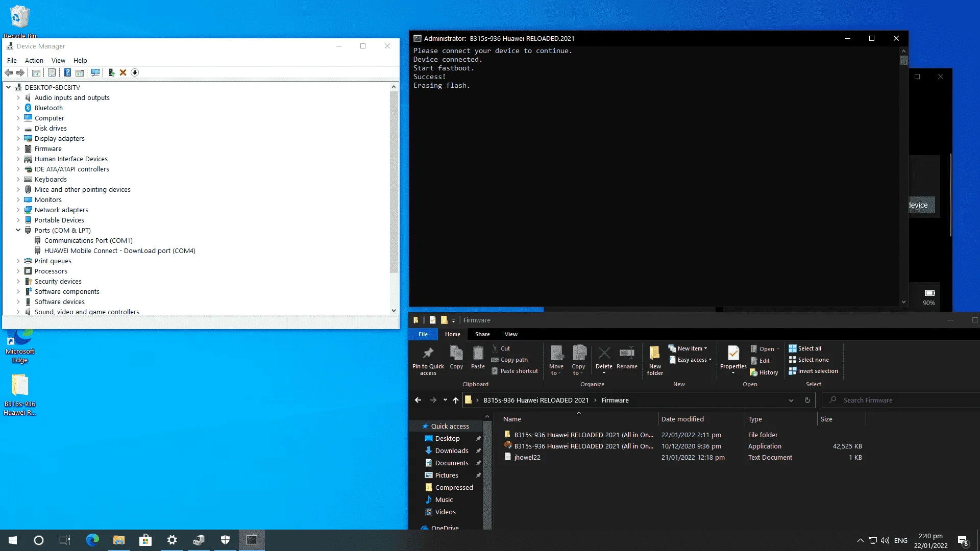Screen dimensions: 980x551
Task: Click Select none in ribbon
Action: [x=808, y=360]
